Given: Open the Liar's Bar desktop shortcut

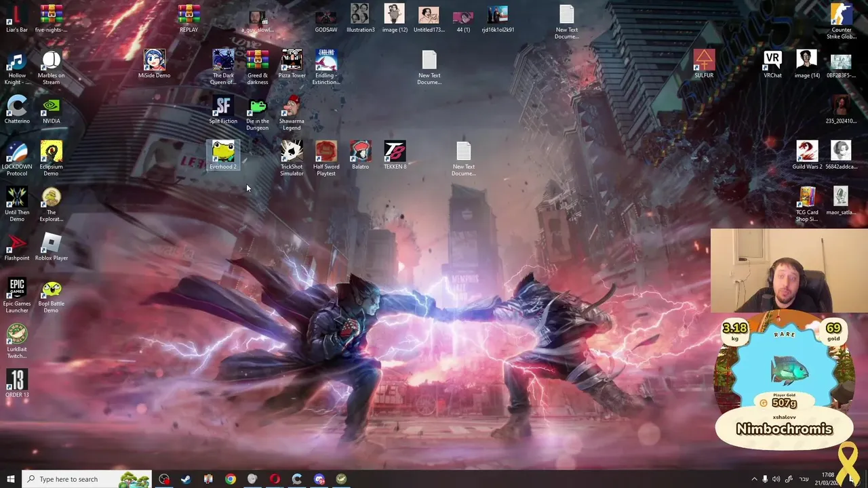Looking at the screenshot, I should (17, 19).
